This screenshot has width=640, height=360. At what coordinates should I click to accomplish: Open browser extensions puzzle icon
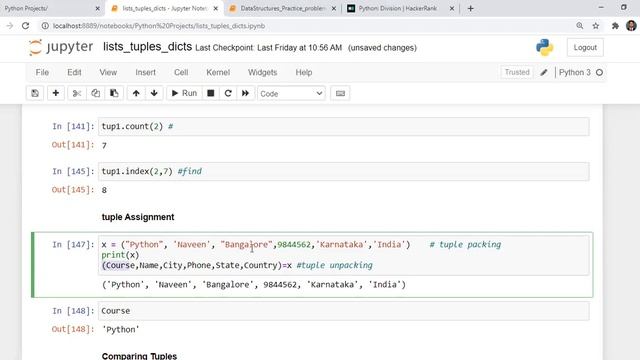coord(615,26)
